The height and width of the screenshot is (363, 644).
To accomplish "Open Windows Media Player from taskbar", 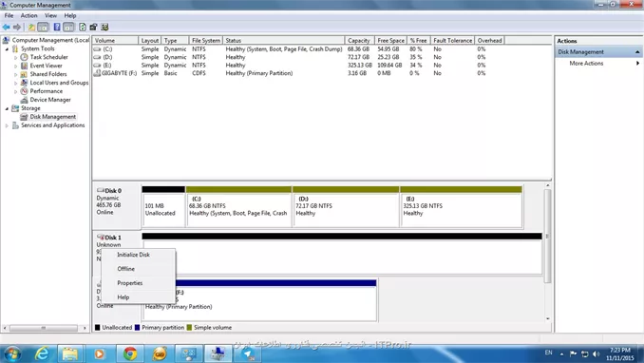I will (100, 353).
